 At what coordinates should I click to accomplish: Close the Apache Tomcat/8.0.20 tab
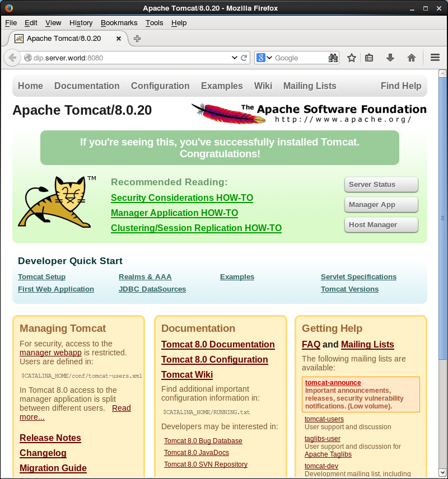coord(119,39)
